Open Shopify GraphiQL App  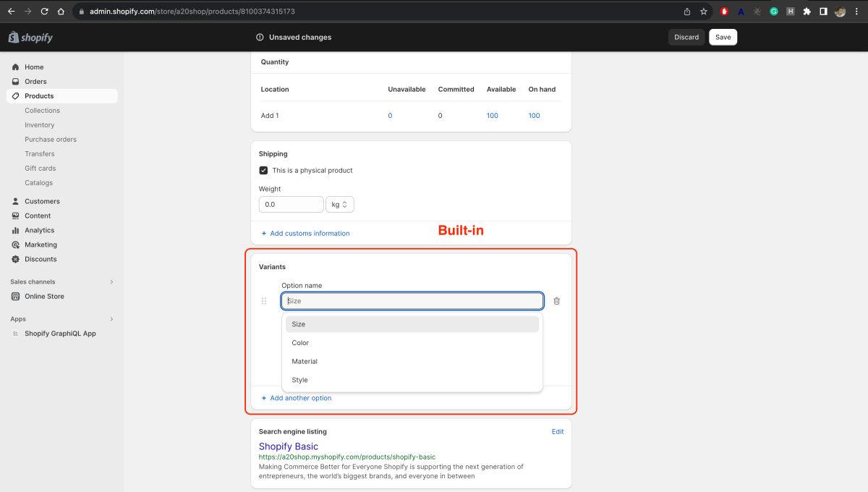point(61,334)
